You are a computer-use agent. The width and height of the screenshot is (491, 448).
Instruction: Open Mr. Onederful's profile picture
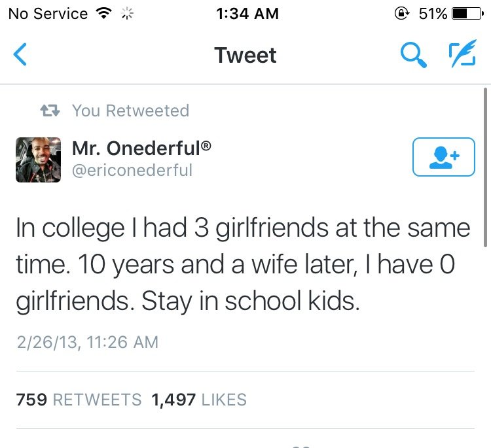(38, 160)
